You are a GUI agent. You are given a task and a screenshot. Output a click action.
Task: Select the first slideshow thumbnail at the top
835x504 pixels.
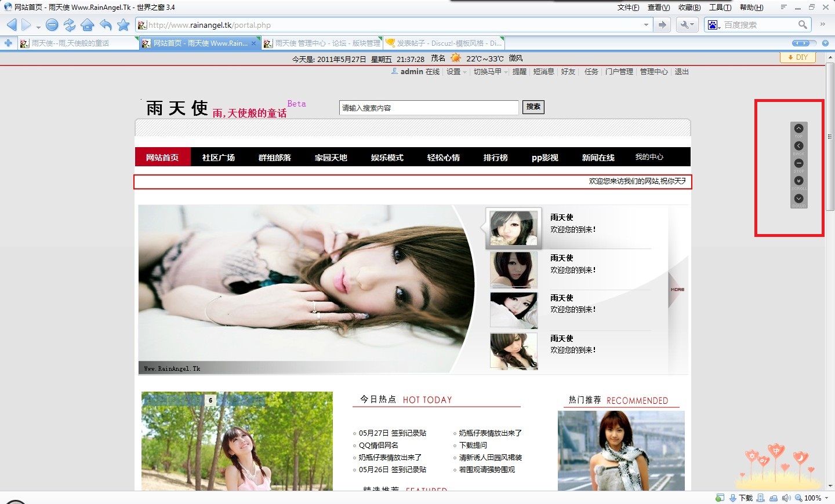(x=514, y=228)
